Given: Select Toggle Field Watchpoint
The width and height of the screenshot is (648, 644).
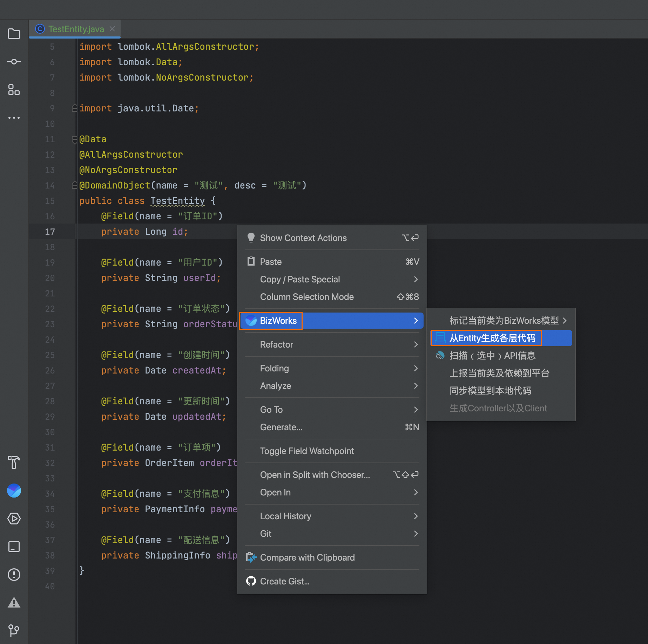Looking at the screenshot, I should coord(332,451).
